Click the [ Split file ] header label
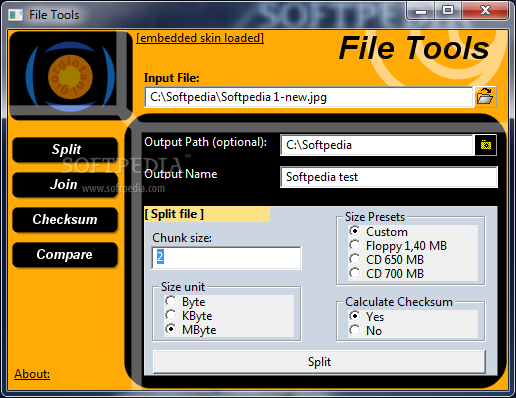 tap(174, 214)
